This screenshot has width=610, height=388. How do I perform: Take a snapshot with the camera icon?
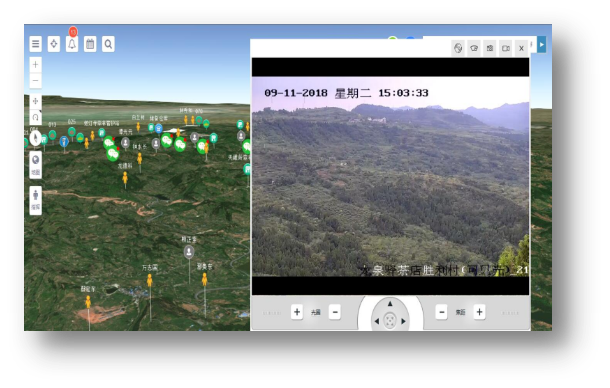(490, 48)
